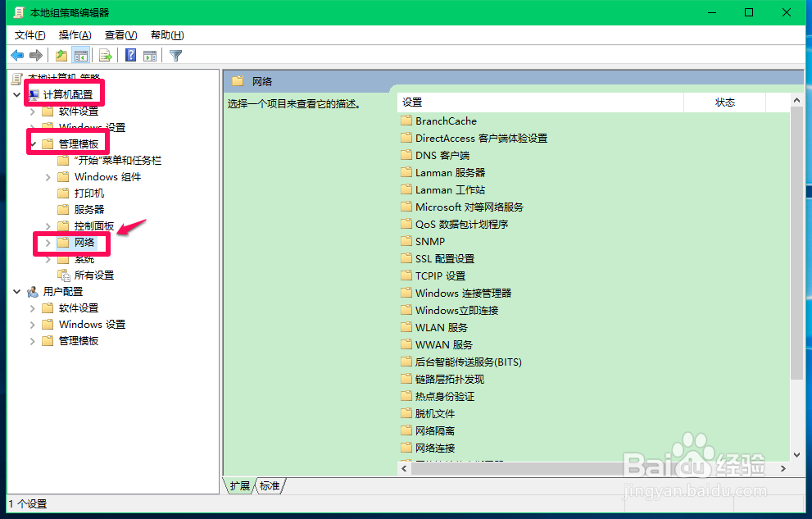Image resolution: width=812 pixels, height=519 pixels.
Task: Select the 网络 tree item
Action: (x=87, y=242)
